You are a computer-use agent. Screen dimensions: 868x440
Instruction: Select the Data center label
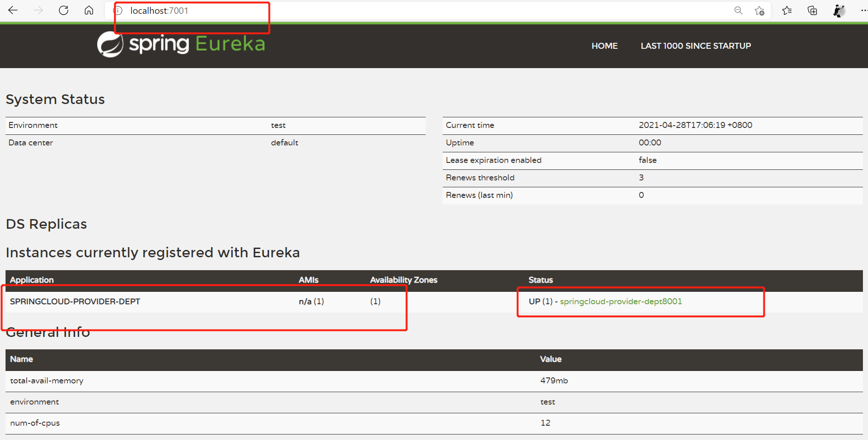click(x=30, y=143)
